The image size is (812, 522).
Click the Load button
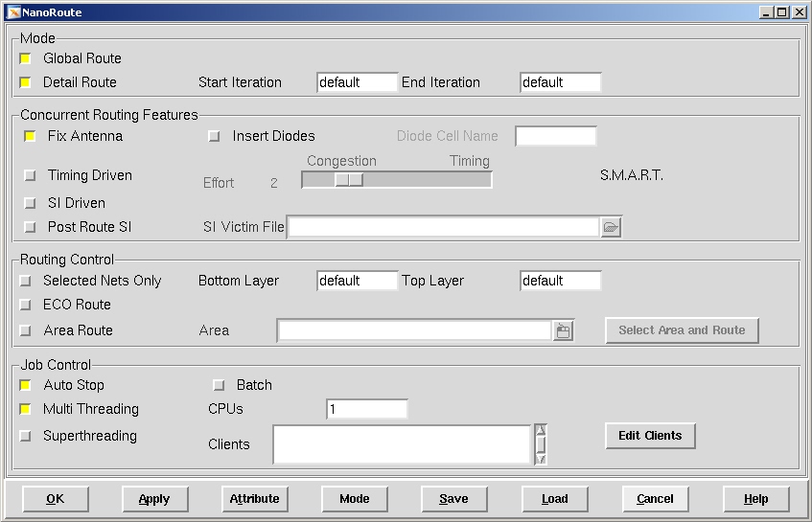[x=555, y=499]
